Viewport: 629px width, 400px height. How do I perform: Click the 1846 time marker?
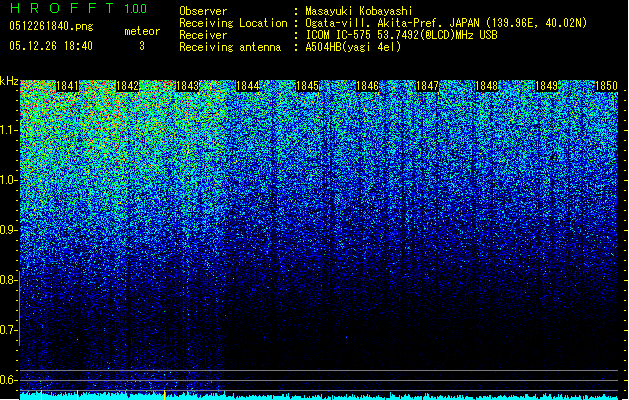click(367, 86)
